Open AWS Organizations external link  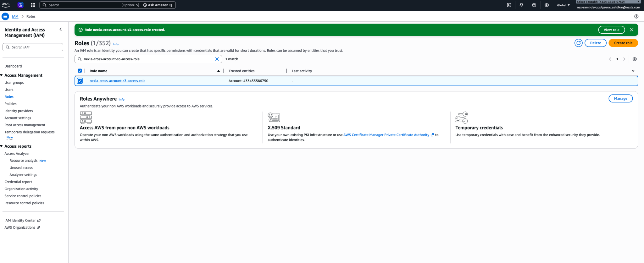[22, 227]
